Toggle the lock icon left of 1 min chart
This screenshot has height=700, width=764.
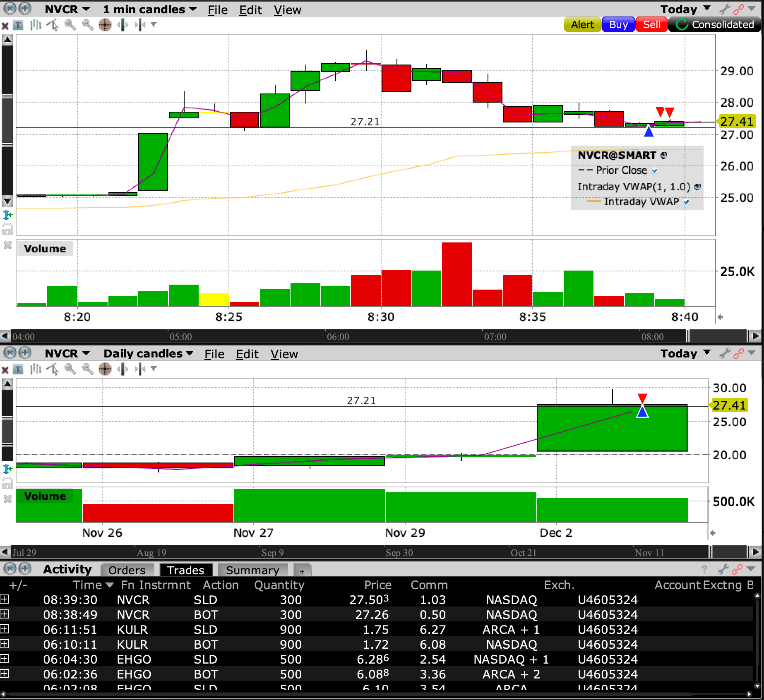[7, 229]
